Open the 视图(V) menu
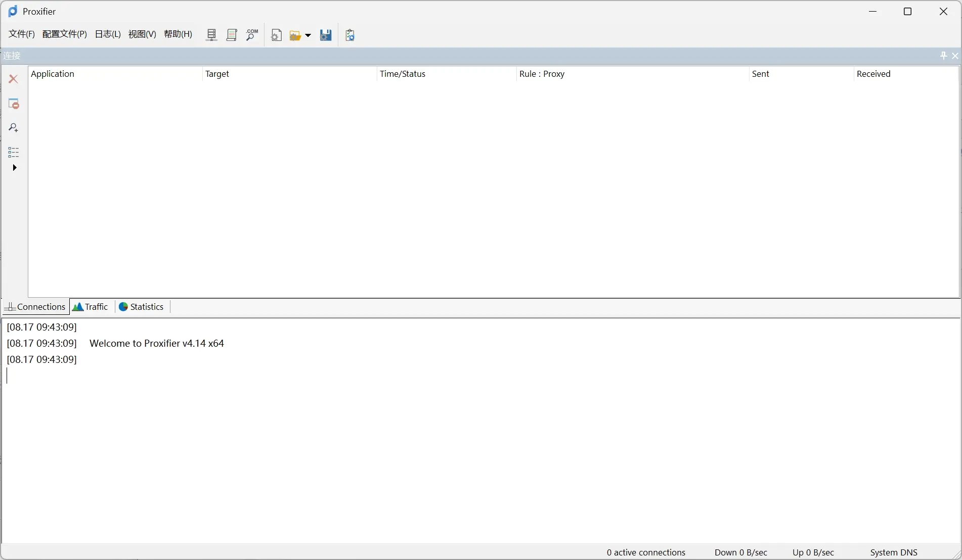This screenshot has height=560, width=962. coord(142,34)
